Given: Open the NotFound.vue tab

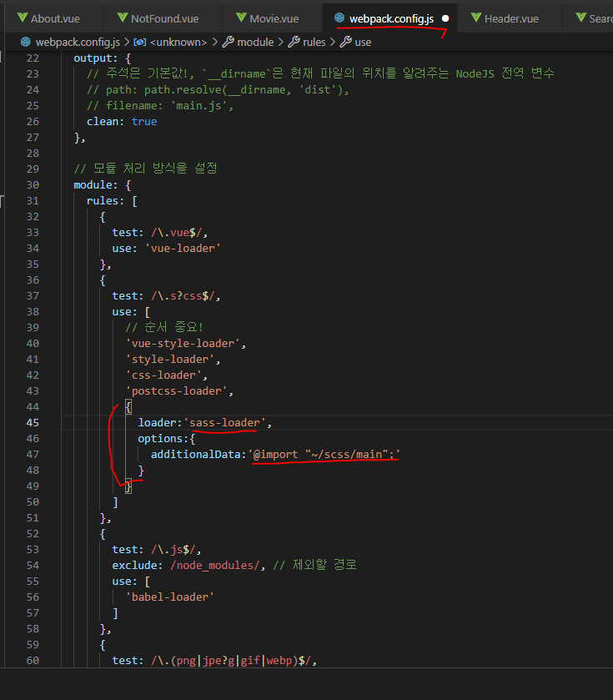Looking at the screenshot, I should click(163, 18).
